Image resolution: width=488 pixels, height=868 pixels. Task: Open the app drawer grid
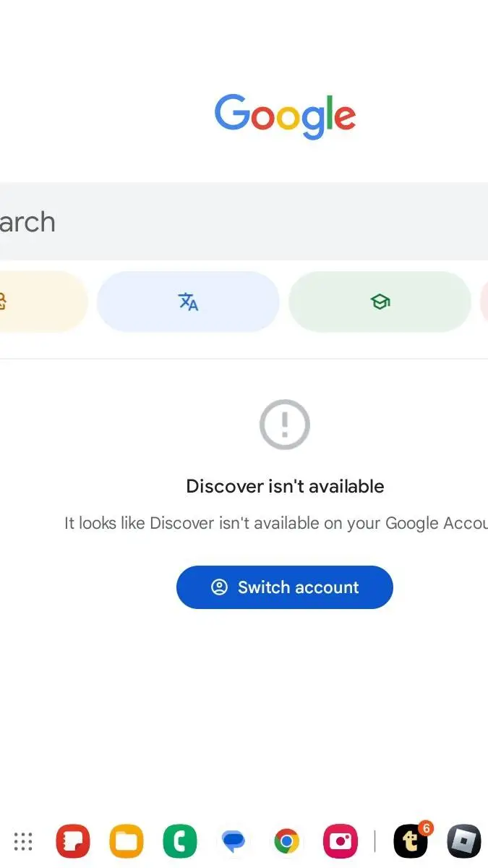pos(23,841)
